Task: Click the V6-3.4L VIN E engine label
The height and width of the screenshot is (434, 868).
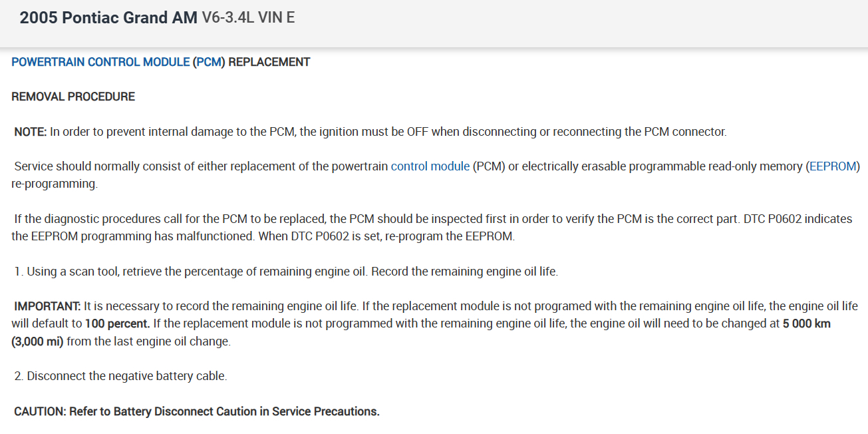Action: (x=248, y=18)
